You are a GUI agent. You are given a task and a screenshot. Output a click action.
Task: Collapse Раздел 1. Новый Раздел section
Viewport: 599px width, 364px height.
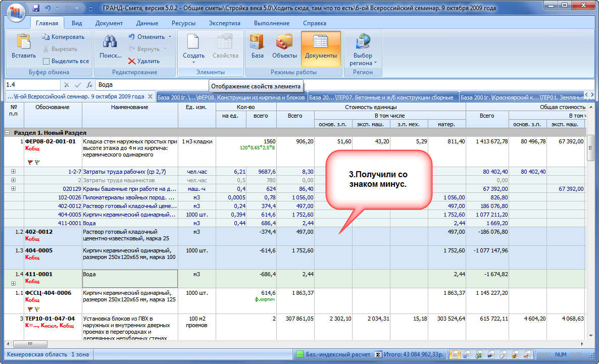click(x=8, y=132)
